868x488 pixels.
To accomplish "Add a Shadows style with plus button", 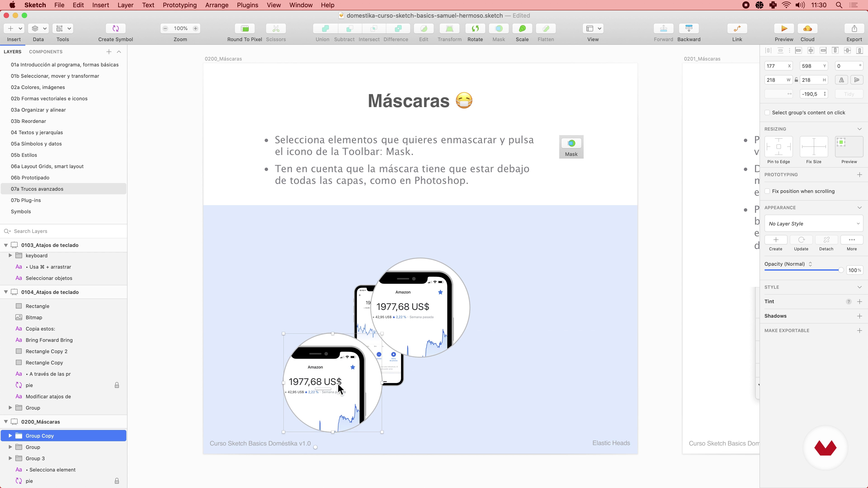I will [859, 316].
